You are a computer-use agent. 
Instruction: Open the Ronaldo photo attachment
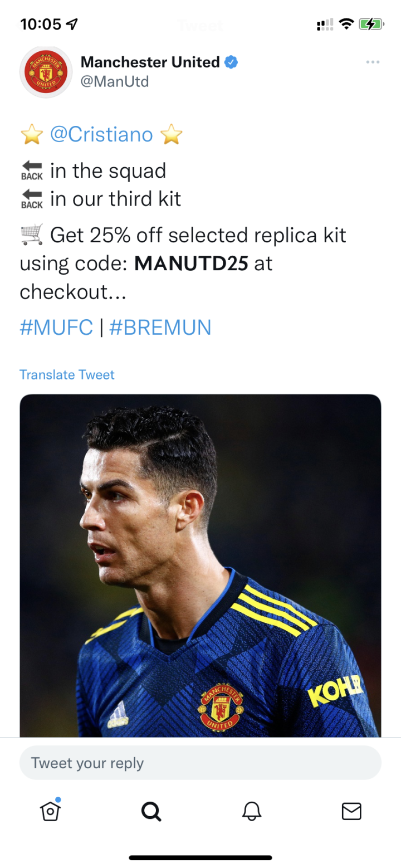tap(200, 565)
